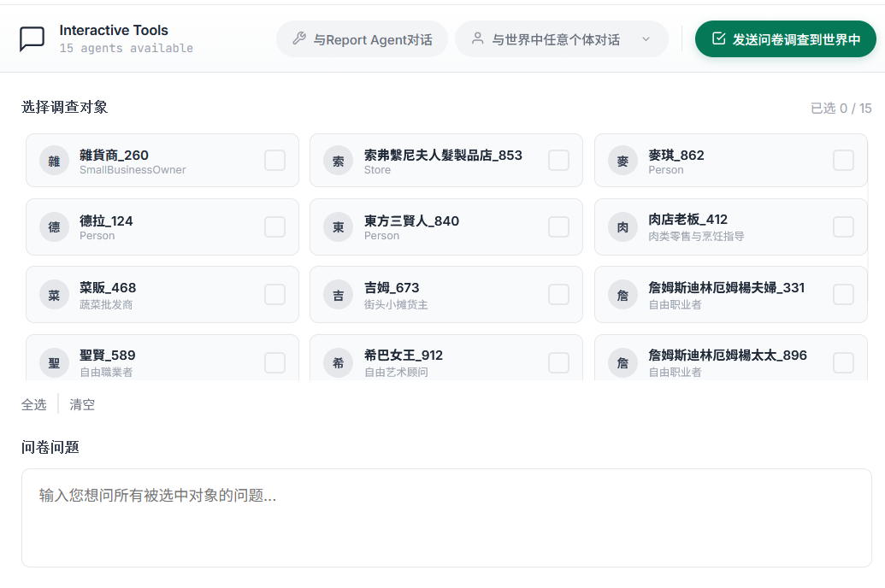Click the 索 avatar for 索弗繫尼夫人髮製品店_853
The height and width of the screenshot is (588, 885).
pyautogui.click(x=339, y=161)
